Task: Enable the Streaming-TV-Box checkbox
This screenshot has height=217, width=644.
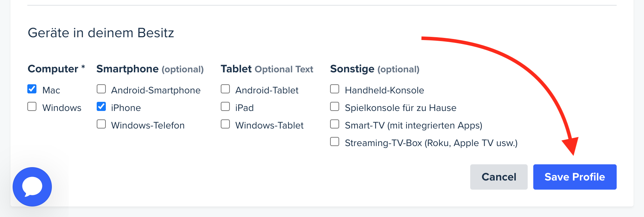Action: pyautogui.click(x=335, y=142)
